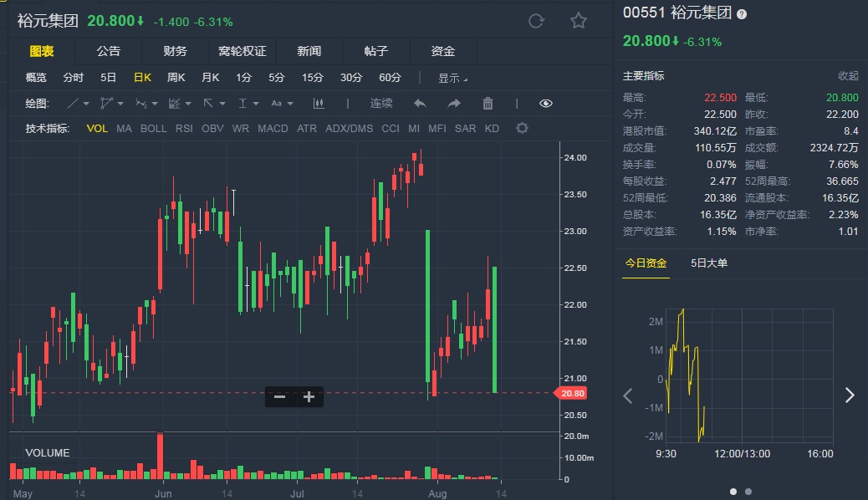
Task: Enable the SAR indicator
Action: (466, 129)
